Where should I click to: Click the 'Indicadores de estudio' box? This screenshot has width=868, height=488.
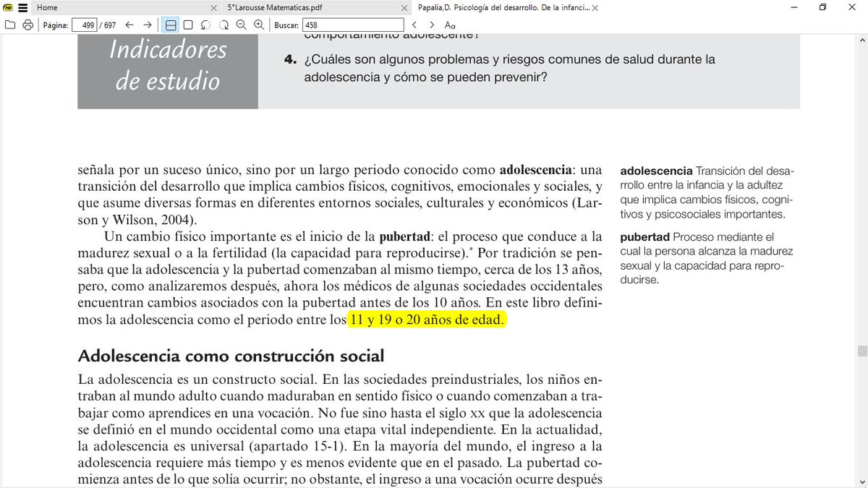pyautogui.click(x=168, y=72)
